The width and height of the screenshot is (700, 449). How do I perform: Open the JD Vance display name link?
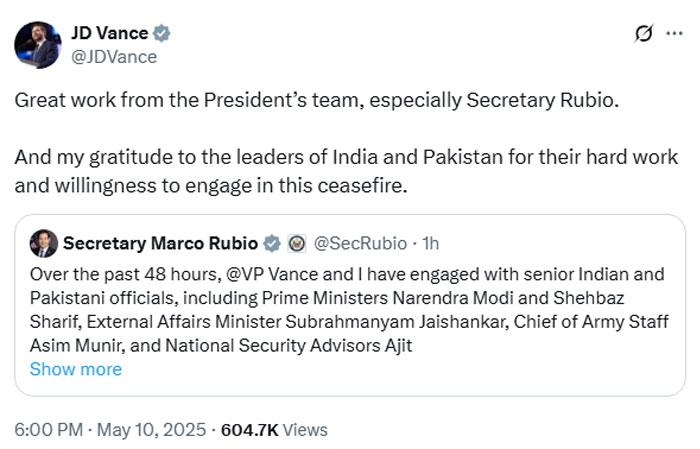(x=110, y=33)
